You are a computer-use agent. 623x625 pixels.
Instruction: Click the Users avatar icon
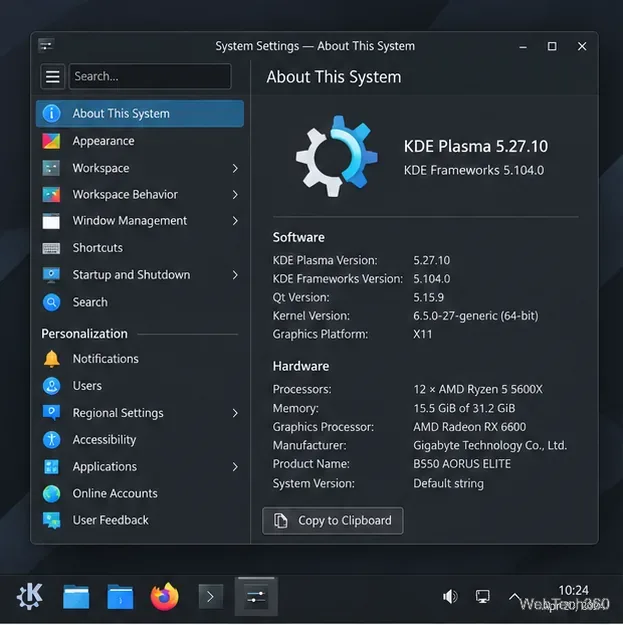pos(51,386)
